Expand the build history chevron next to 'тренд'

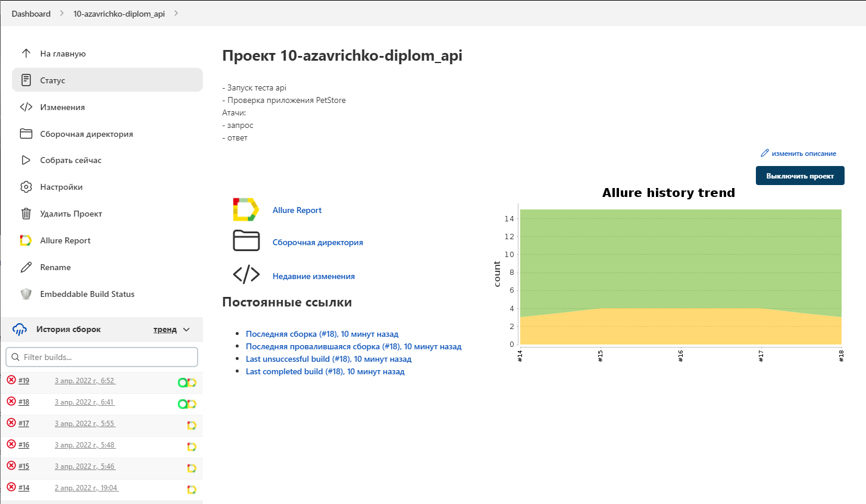pos(186,330)
